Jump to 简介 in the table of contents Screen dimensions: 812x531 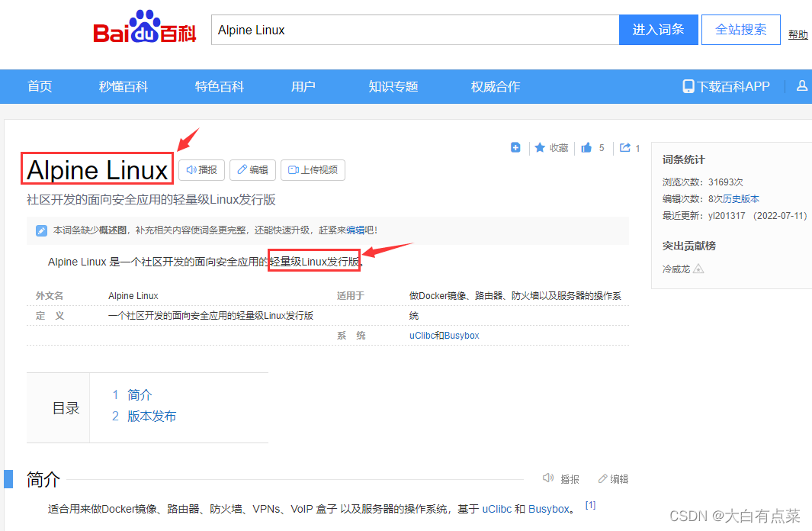[x=140, y=395]
